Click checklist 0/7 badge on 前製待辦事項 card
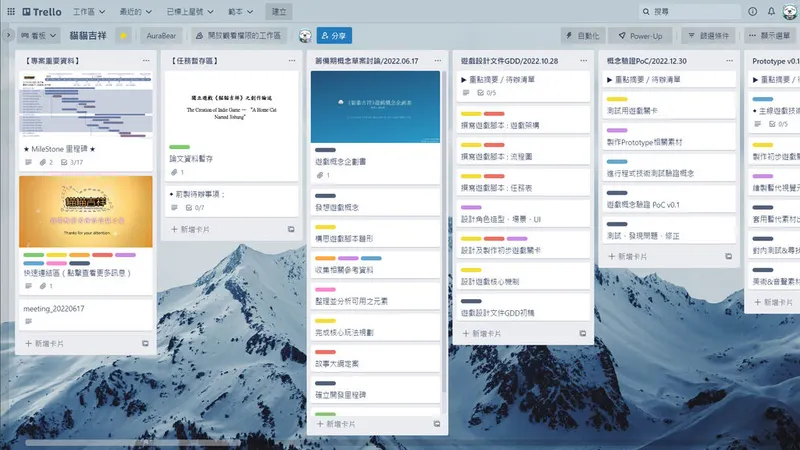The height and width of the screenshot is (450, 800). [195, 208]
